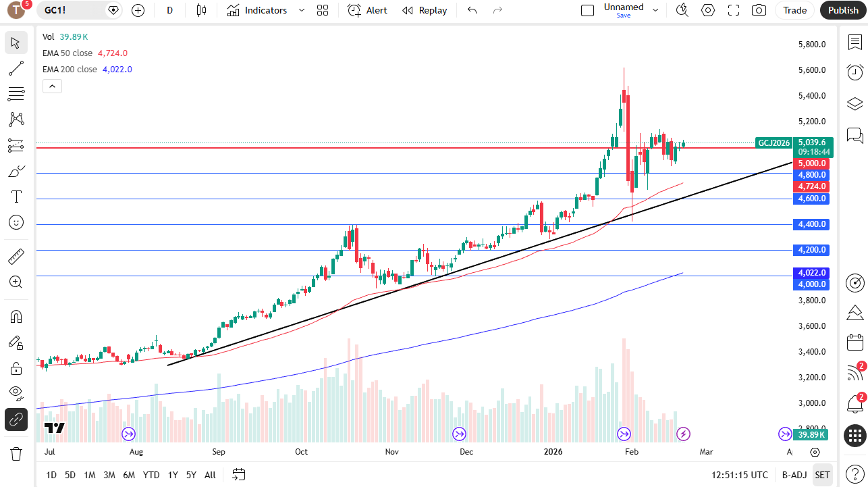Remove drawings with the trash icon
Screen dimensions: 868x487
pos(16,453)
